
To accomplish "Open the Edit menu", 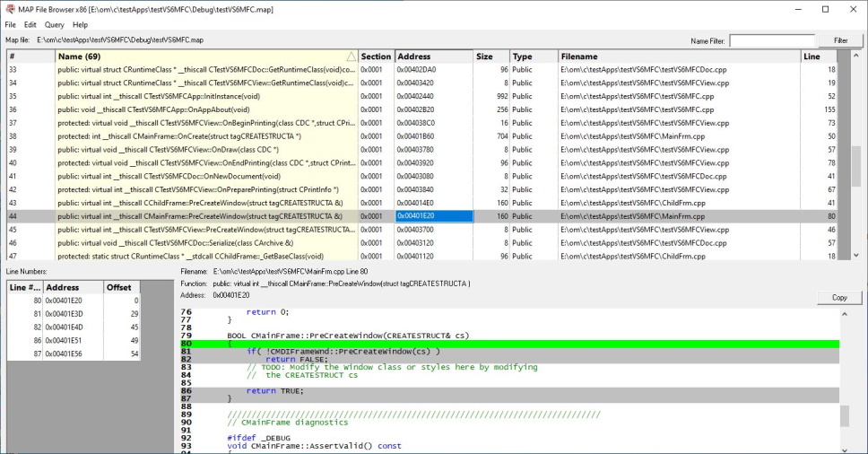I will (x=30, y=25).
